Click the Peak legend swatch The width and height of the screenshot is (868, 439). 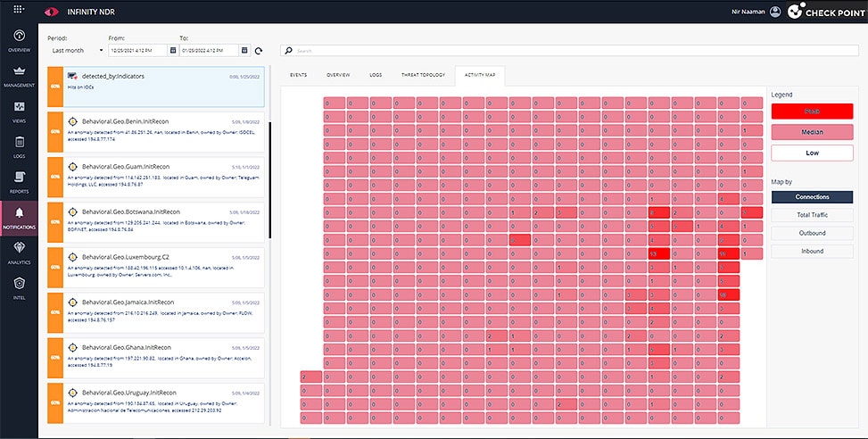click(x=812, y=112)
